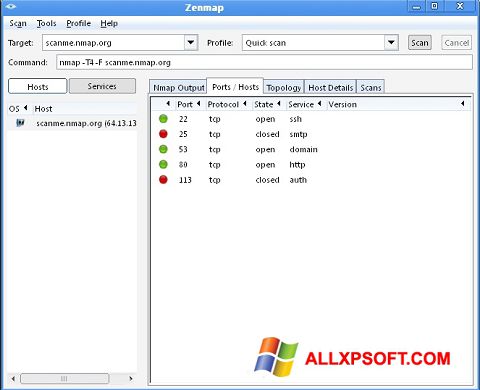
Task: Sort by the Protocol column header
Action: [x=227, y=104]
